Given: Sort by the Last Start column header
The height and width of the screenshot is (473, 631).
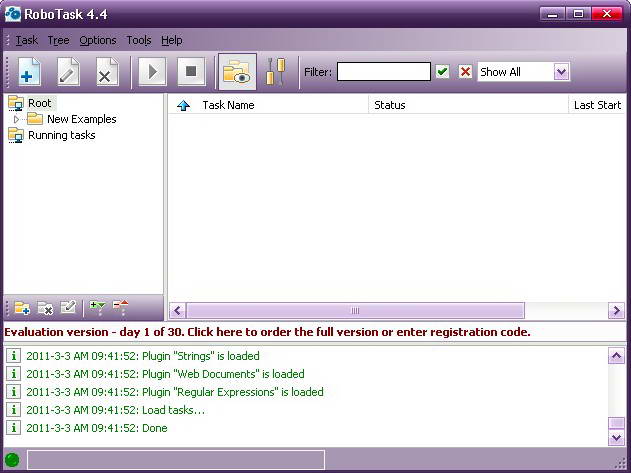Looking at the screenshot, I should [598, 105].
